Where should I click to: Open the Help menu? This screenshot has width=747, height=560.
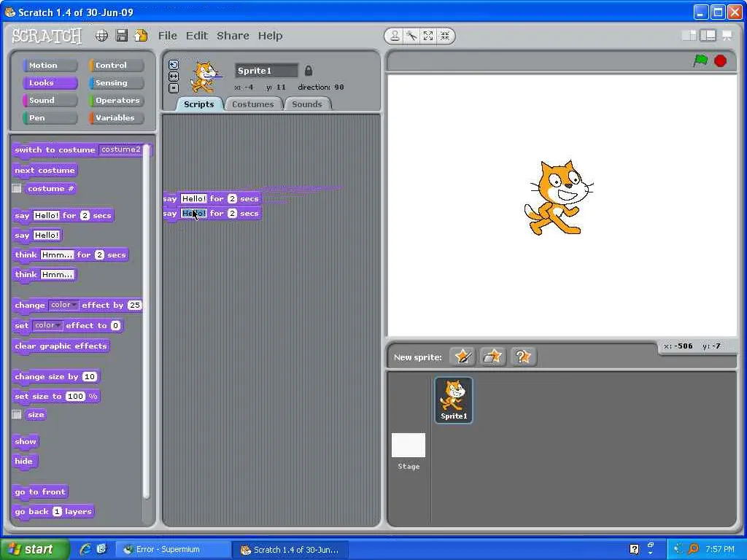(x=270, y=36)
